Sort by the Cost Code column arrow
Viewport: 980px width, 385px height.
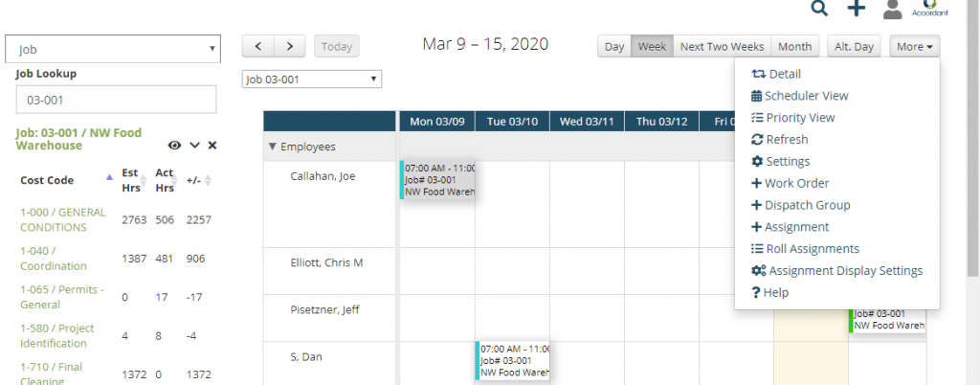(110, 177)
